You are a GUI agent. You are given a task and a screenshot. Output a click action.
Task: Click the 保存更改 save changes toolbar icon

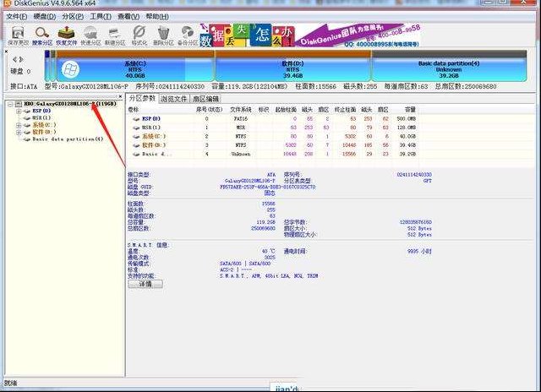click(18, 35)
